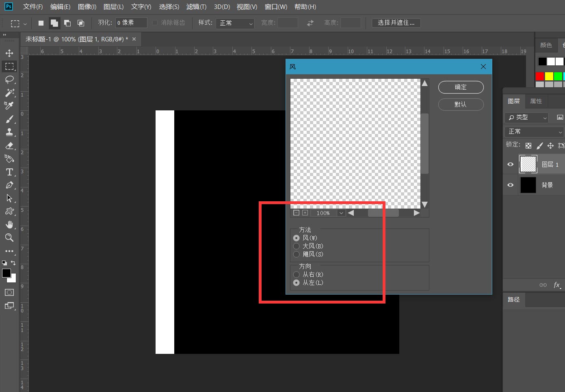Select the Eyedropper tool
Viewport: 565px width, 392px height.
pos(9,106)
